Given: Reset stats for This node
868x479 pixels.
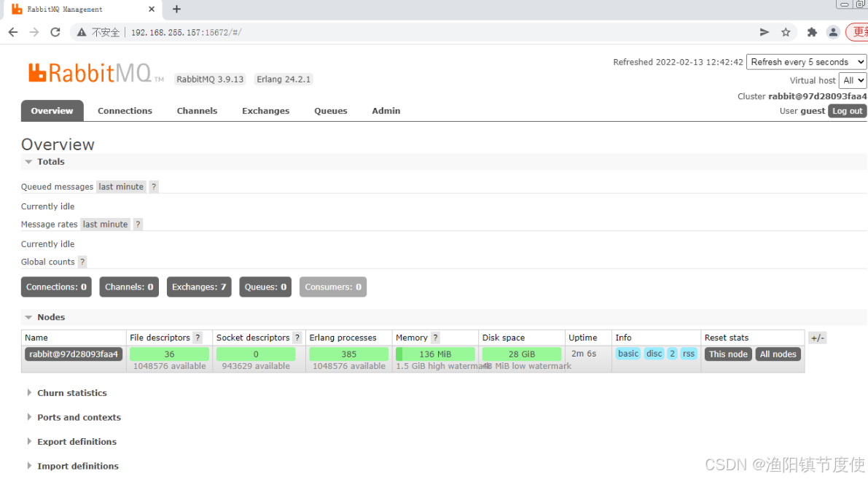Looking at the screenshot, I should pyautogui.click(x=728, y=354).
